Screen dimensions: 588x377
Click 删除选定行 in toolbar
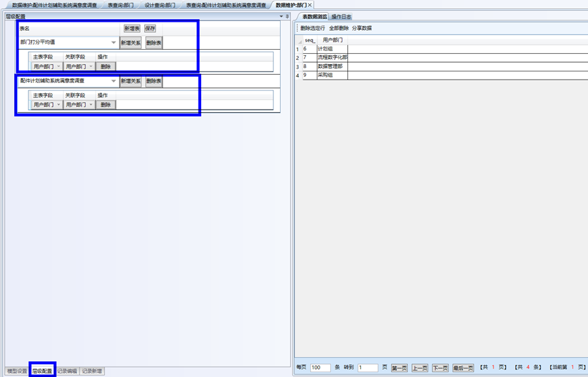[313, 28]
